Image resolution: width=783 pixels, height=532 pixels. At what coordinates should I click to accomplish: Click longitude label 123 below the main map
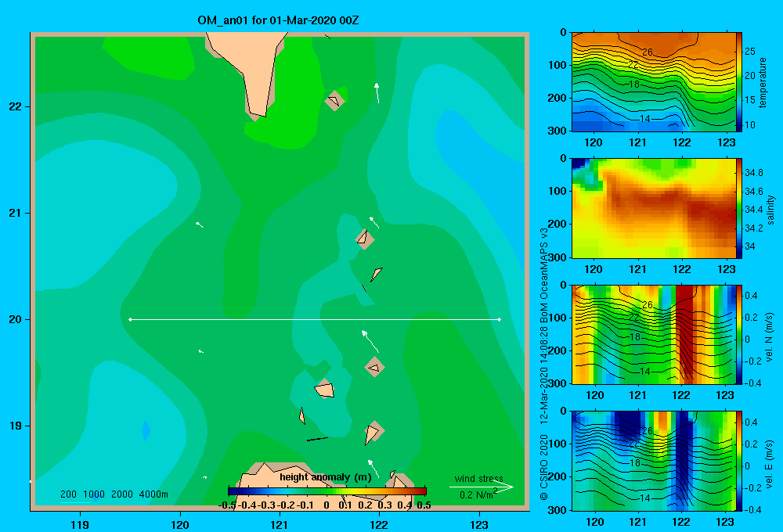[x=479, y=524]
